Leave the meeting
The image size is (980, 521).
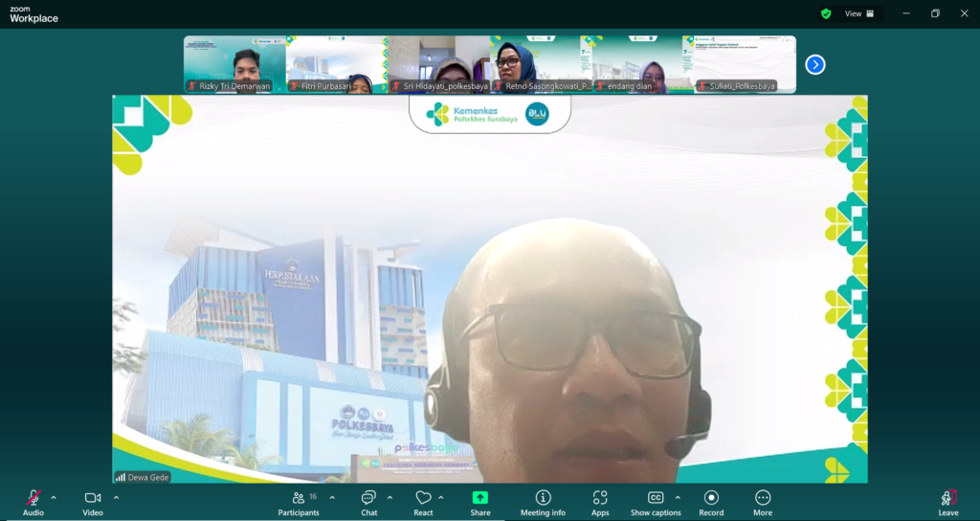point(947,502)
